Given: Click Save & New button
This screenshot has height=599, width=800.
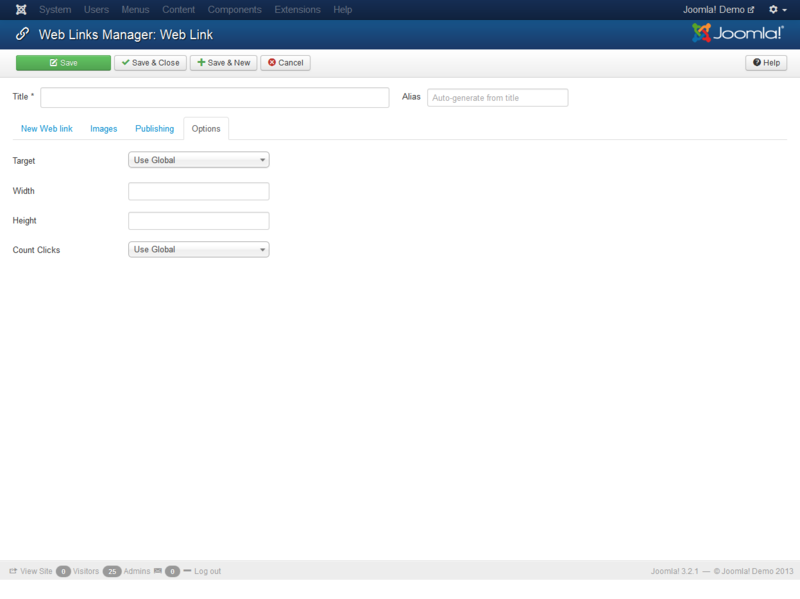Looking at the screenshot, I should [223, 63].
